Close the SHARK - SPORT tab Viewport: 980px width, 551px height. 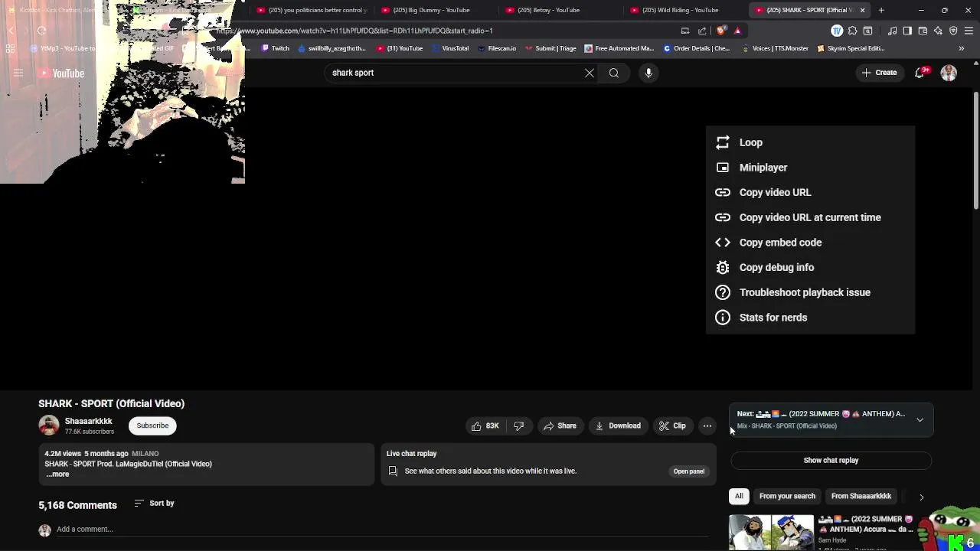pos(862,10)
